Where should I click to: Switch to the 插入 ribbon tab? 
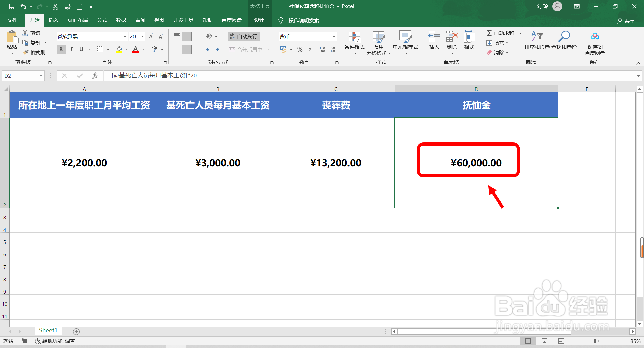(53, 20)
